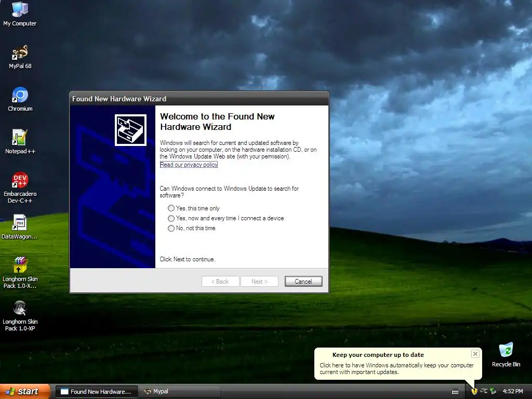Click the disabled Next button
The width and height of the screenshot is (532, 399).
click(260, 281)
